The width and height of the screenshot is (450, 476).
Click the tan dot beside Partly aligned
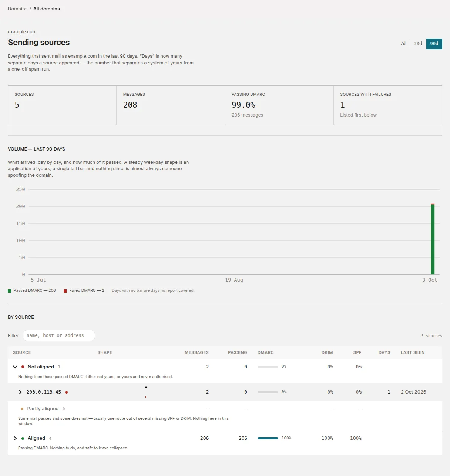tap(22, 409)
